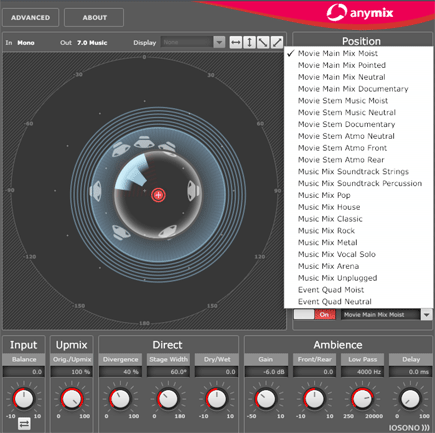Click the Stage Width value field 60.0°
Viewport: 435px width, 433px height.
168,372
